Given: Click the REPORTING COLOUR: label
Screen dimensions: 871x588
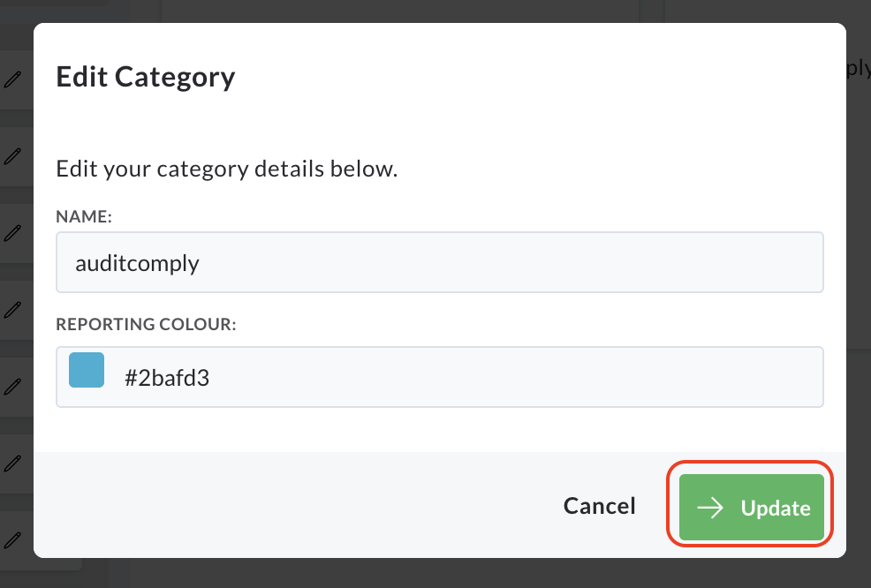Looking at the screenshot, I should [146, 324].
